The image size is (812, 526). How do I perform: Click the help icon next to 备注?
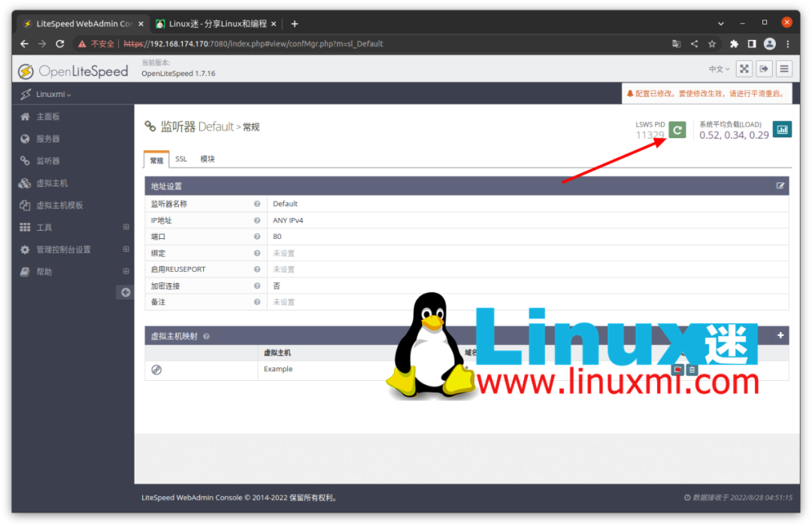tap(257, 302)
